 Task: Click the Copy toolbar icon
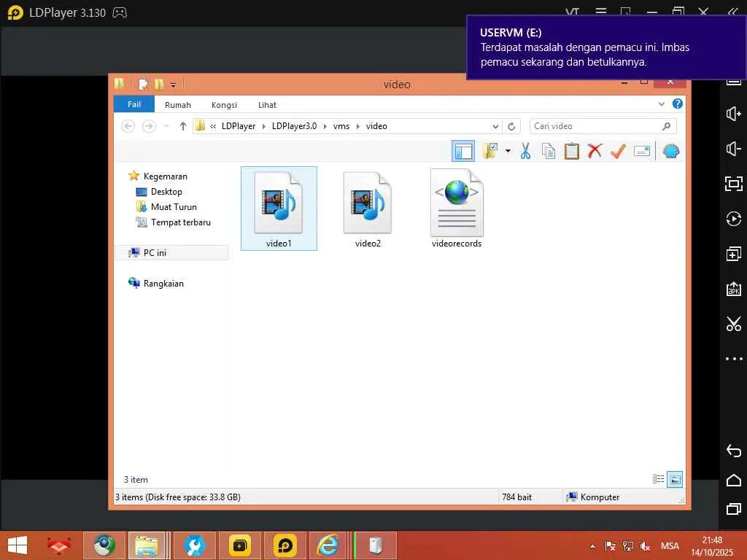coord(549,151)
